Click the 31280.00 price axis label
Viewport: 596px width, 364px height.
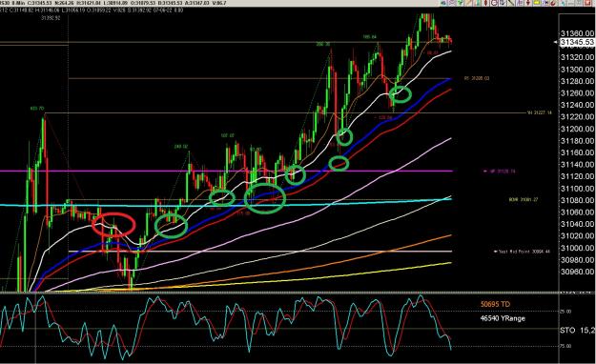click(577, 81)
